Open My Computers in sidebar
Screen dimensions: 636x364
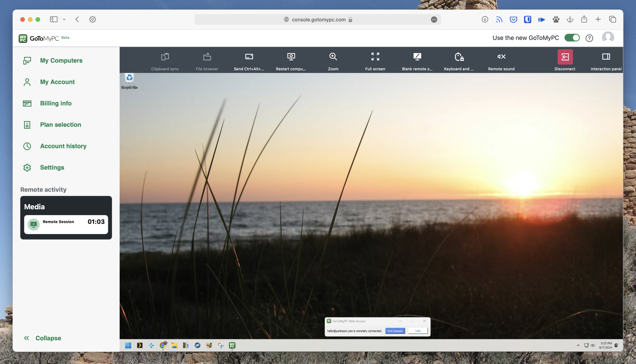(x=61, y=61)
